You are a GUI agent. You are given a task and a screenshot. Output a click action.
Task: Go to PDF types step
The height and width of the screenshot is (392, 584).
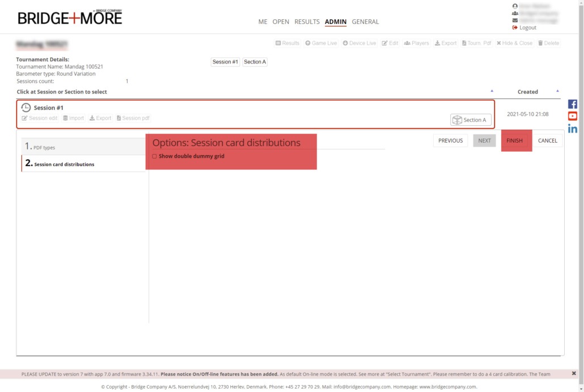(x=84, y=147)
